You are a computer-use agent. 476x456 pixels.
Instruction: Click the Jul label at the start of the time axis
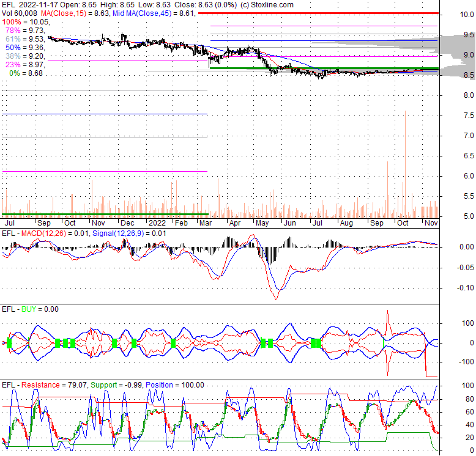point(10,223)
